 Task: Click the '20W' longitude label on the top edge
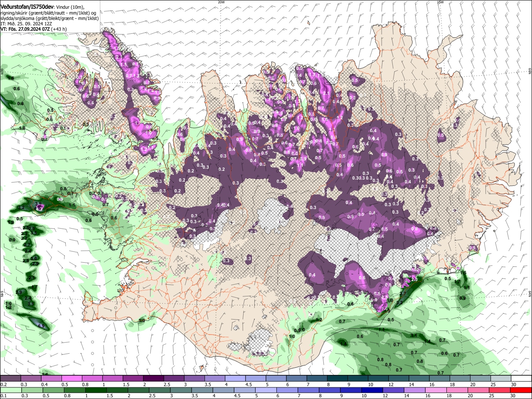pos(221,2)
